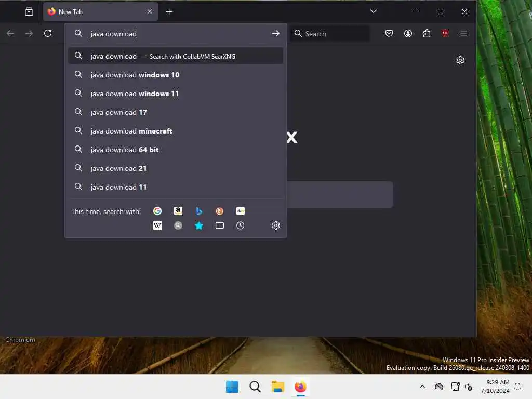532x399 pixels.
Task: Search this time with DuckDuckGo
Action: 220,211
